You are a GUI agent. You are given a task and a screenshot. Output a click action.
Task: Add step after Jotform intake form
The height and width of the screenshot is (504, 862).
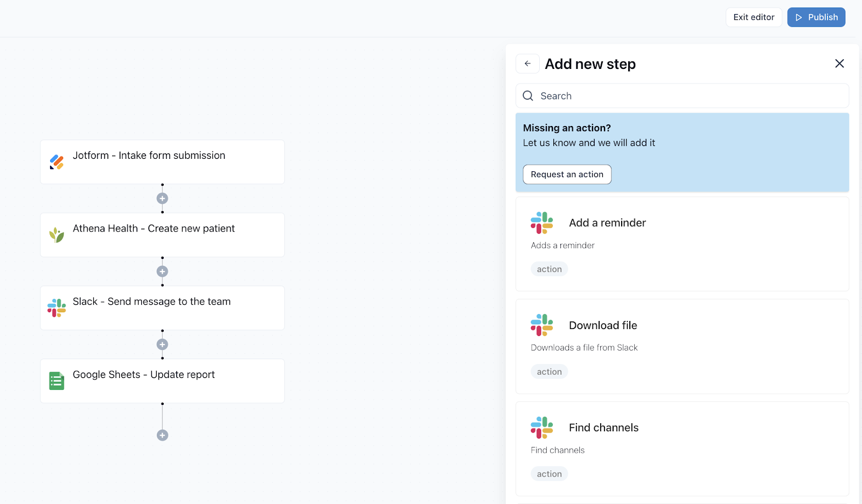162,198
